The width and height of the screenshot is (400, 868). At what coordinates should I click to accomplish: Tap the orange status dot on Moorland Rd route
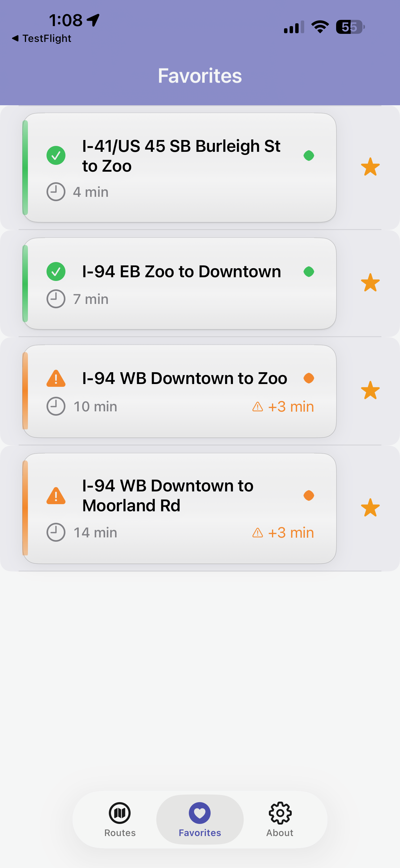[x=309, y=496]
